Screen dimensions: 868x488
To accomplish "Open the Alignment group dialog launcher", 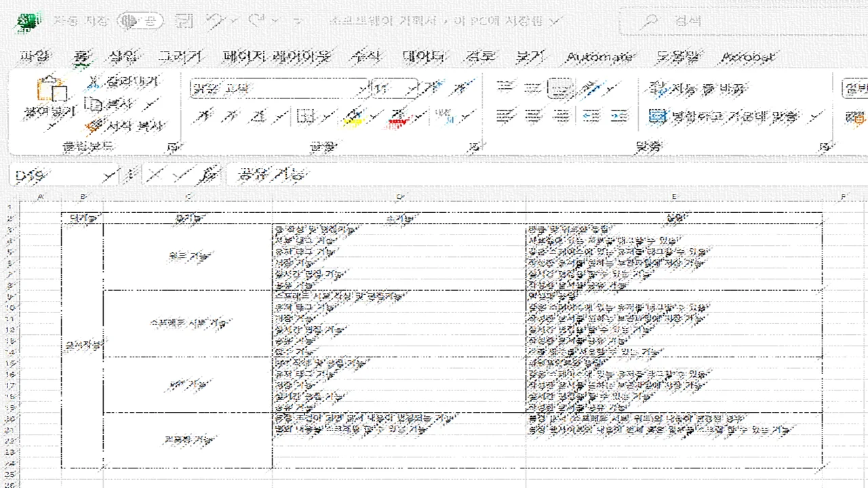I will click(x=825, y=146).
